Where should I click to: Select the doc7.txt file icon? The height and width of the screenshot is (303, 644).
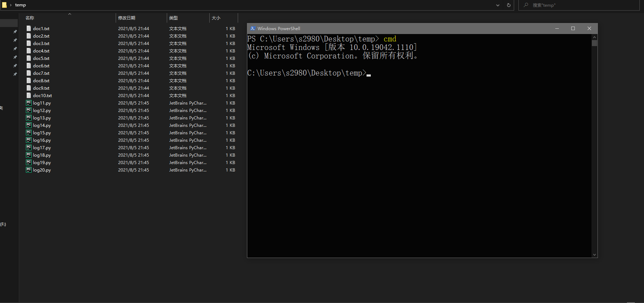(29, 73)
